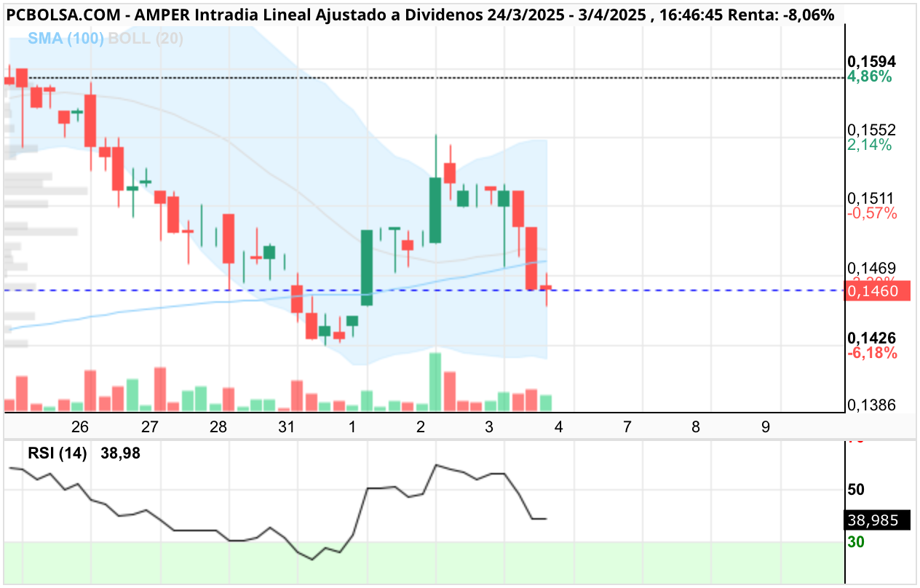Click the 0,1511 price axis label
This screenshot has width=920, height=588.
[x=871, y=198]
